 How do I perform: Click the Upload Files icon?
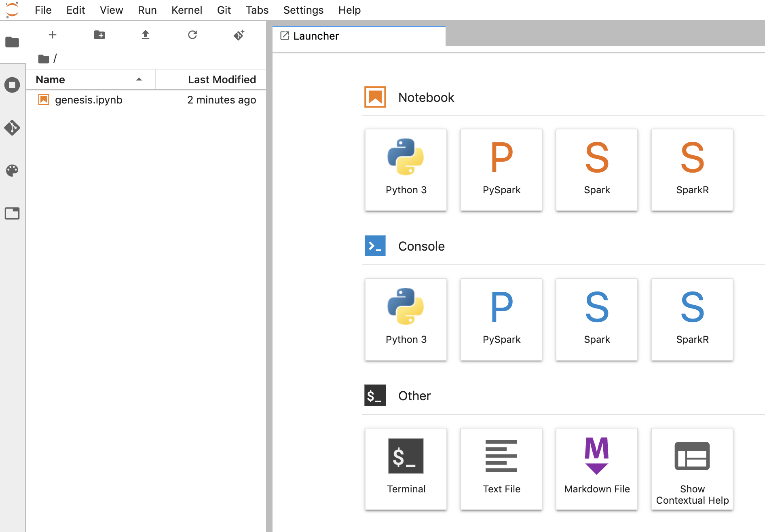click(x=146, y=35)
